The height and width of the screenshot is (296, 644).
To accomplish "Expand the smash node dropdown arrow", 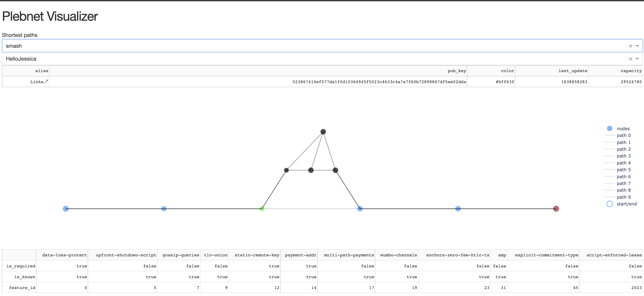I will [x=637, y=46].
